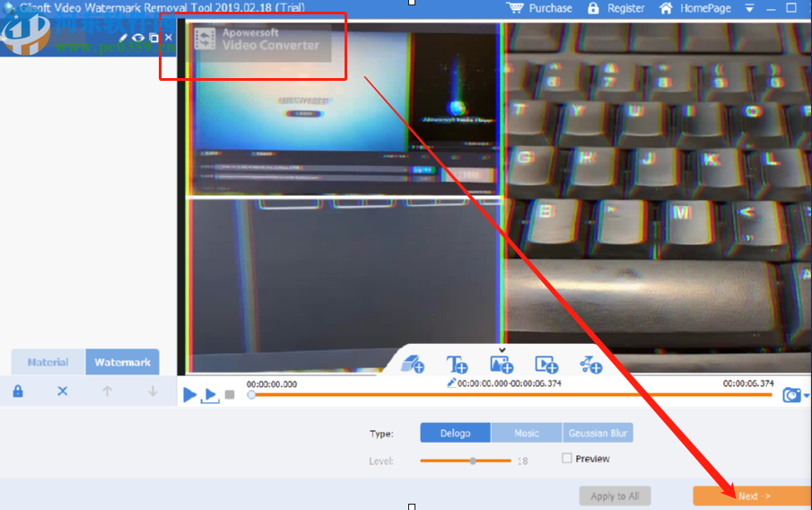Viewport: 812px width, 510px height.
Task: Collapse the toolbar with the small chevron
Action: point(502,350)
